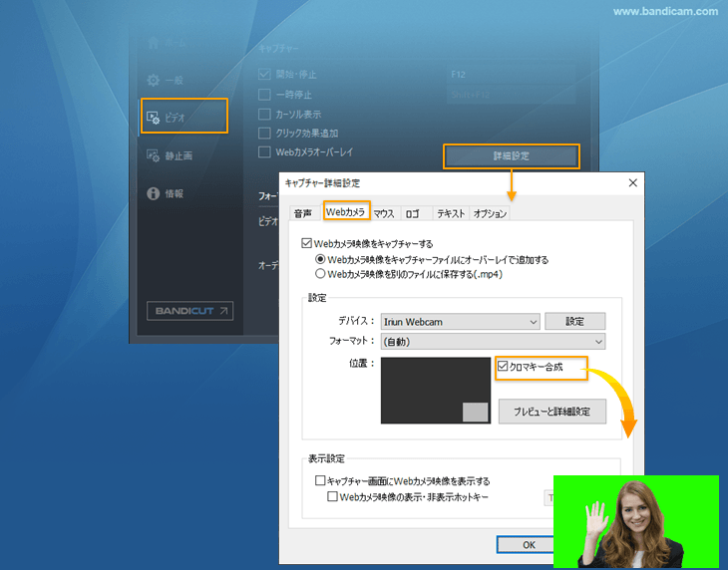Switch to the 音声 tab

point(303,213)
